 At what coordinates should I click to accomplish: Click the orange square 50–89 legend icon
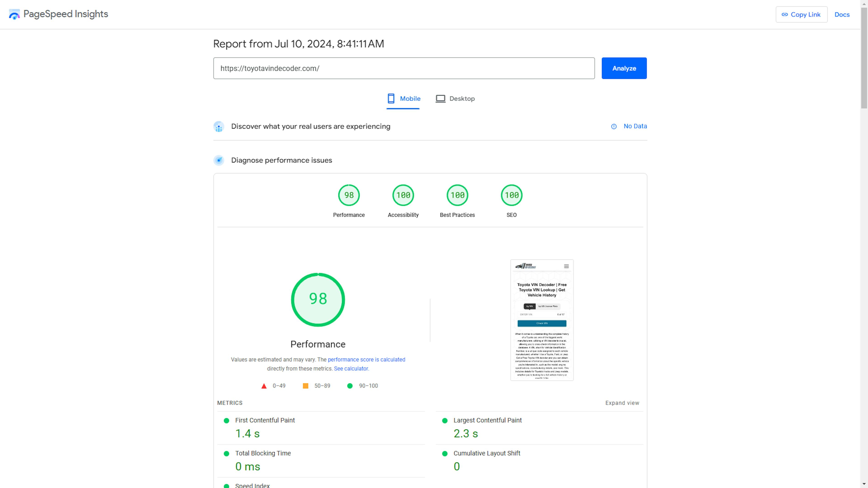[306, 386]
